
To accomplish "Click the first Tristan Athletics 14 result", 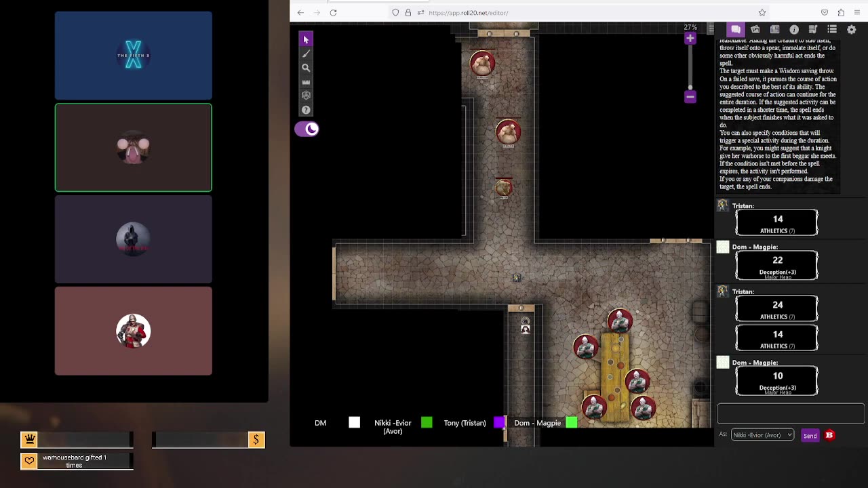I will click(x=777, y=222).
